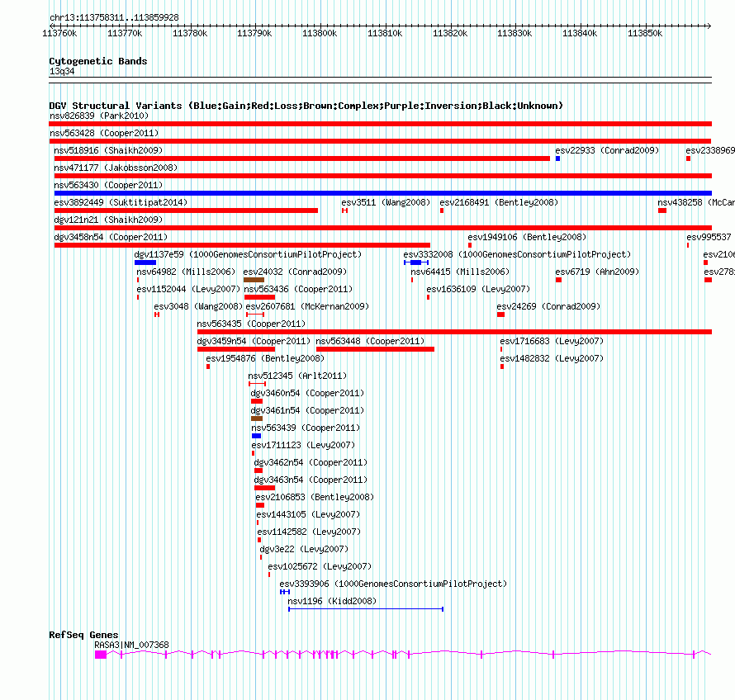Viewport: 735px width, 700px height.
Task: Click the esv3511 (Wang2008) variant label
Action: 386,202
